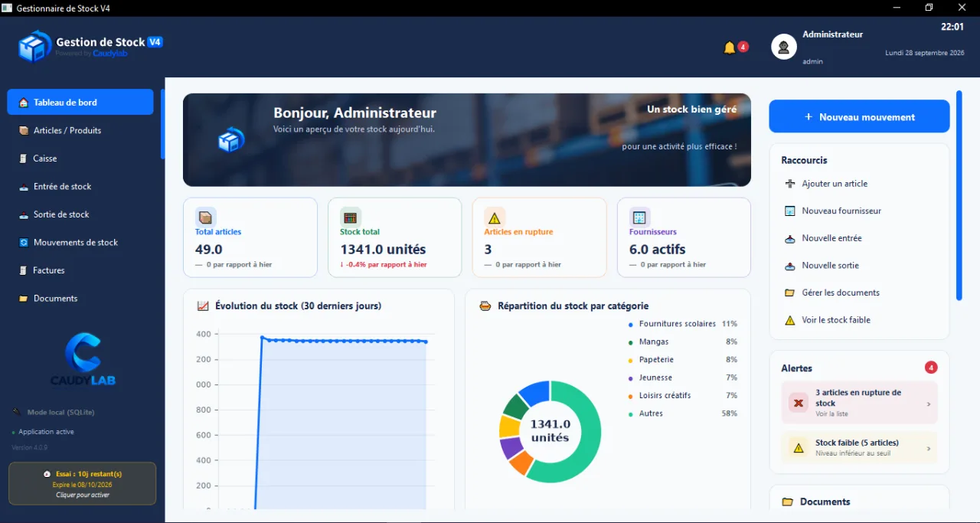
Task: Click the donut chart center 1341.0 unités
Action: pos(550,430)
